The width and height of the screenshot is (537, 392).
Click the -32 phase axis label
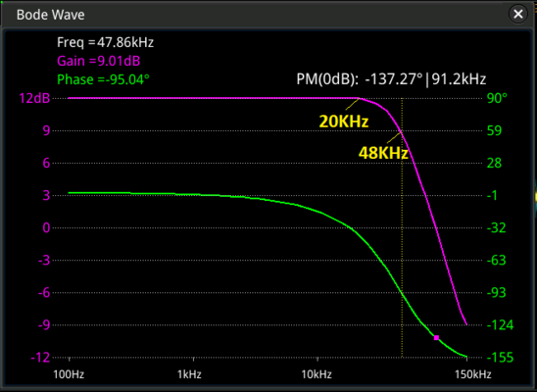click(x=496, y=228)
